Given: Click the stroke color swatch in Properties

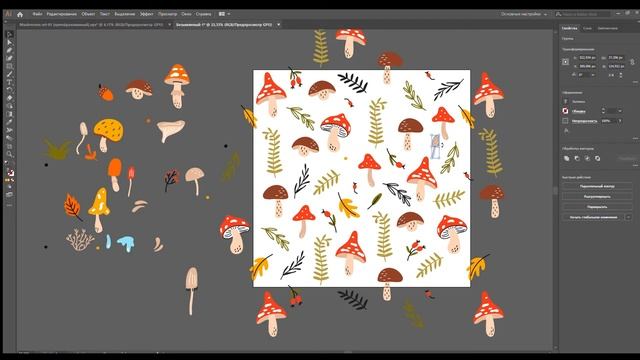Looking at the screenshot, I should tap(565, 111).
